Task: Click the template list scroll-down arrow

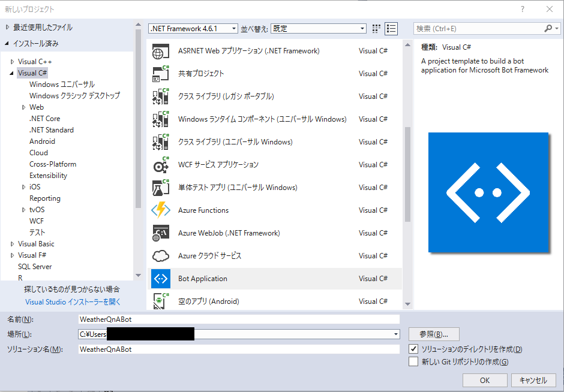Action: coord(407,304)
